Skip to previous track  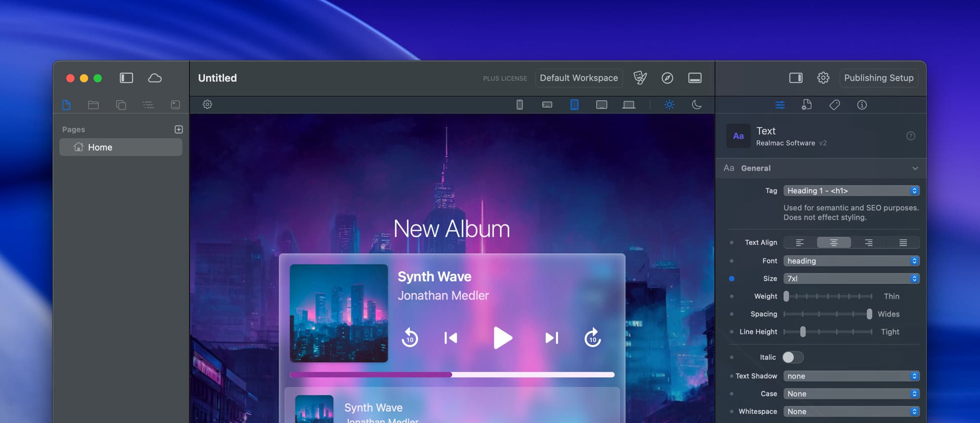450,338
